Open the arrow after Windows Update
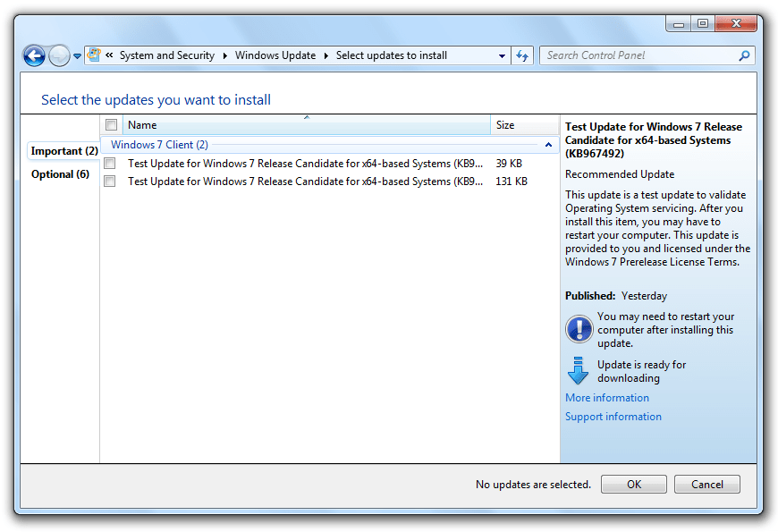This screenshot has width=778, height=532. [326, 55]
